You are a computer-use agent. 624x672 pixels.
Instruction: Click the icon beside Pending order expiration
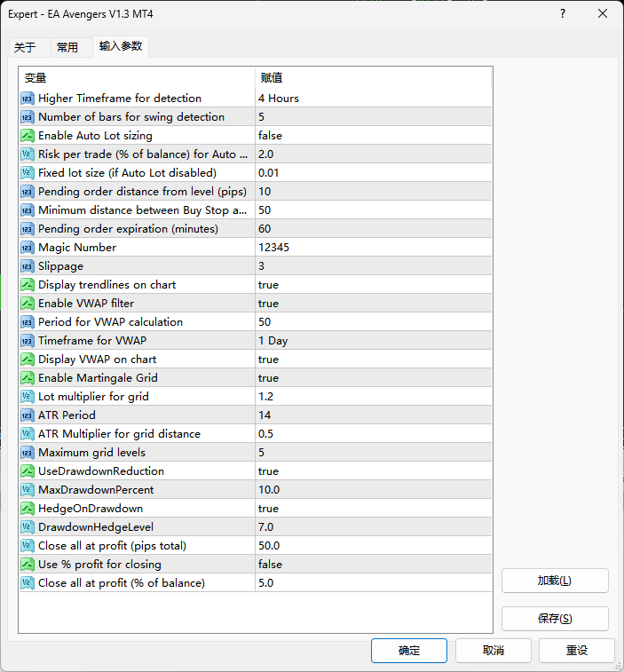pos(27,229)
